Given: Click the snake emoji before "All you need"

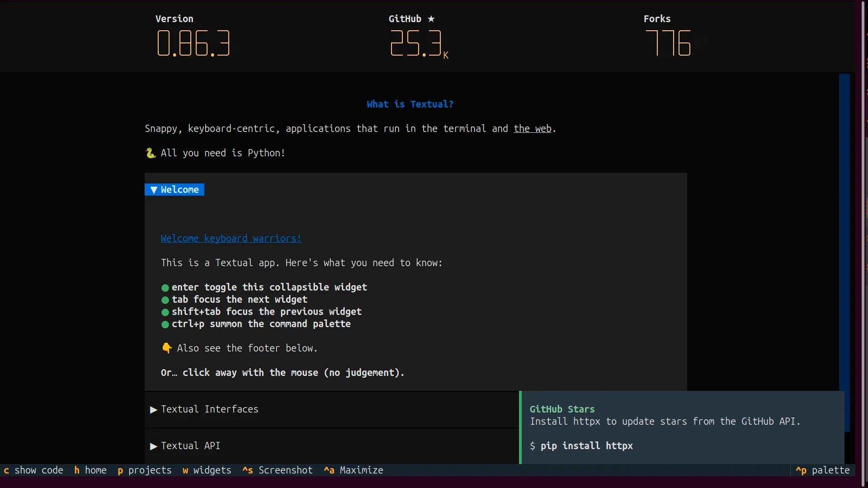Looking at the screenshot, I should click(151, 153).
